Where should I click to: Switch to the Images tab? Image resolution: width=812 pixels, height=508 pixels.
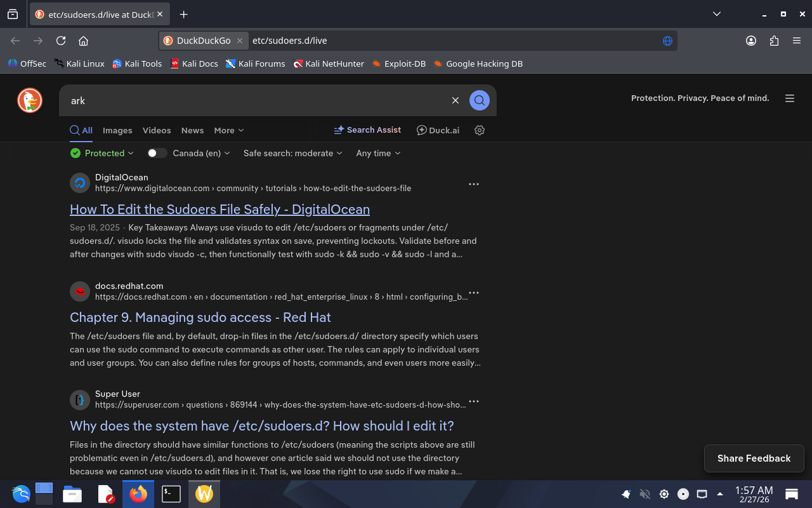pyautogui.click(x=117, y=130)
